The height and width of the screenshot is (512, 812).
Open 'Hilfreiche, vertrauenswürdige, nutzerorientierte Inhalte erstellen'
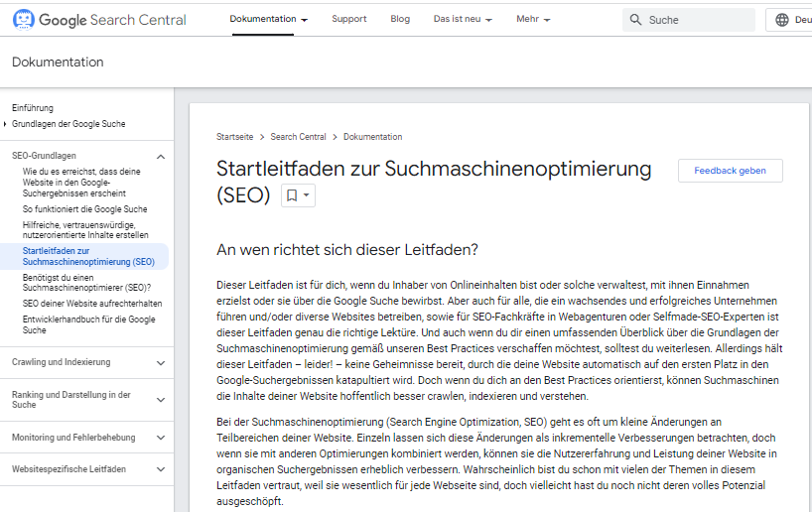(x=85, y=230)
